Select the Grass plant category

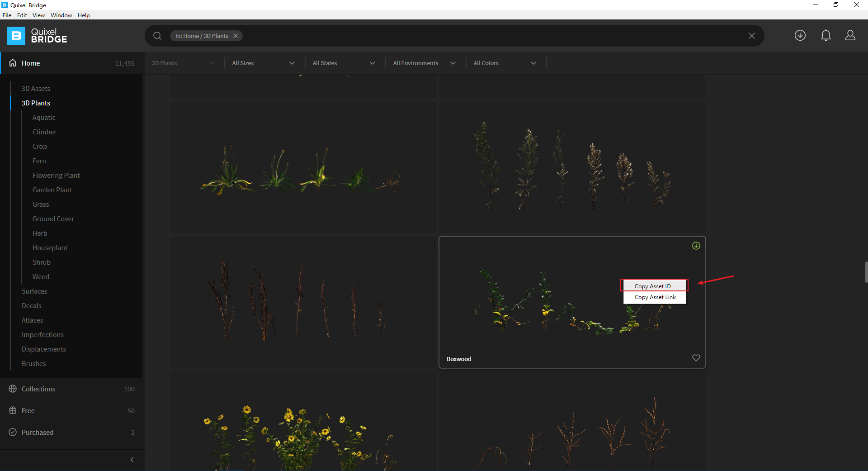point(41,204)
